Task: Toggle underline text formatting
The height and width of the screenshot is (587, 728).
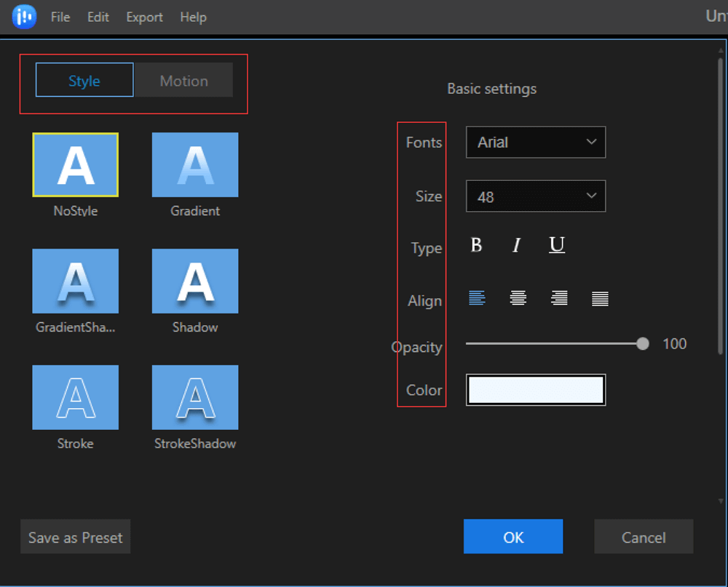Action: pos(557,245)
